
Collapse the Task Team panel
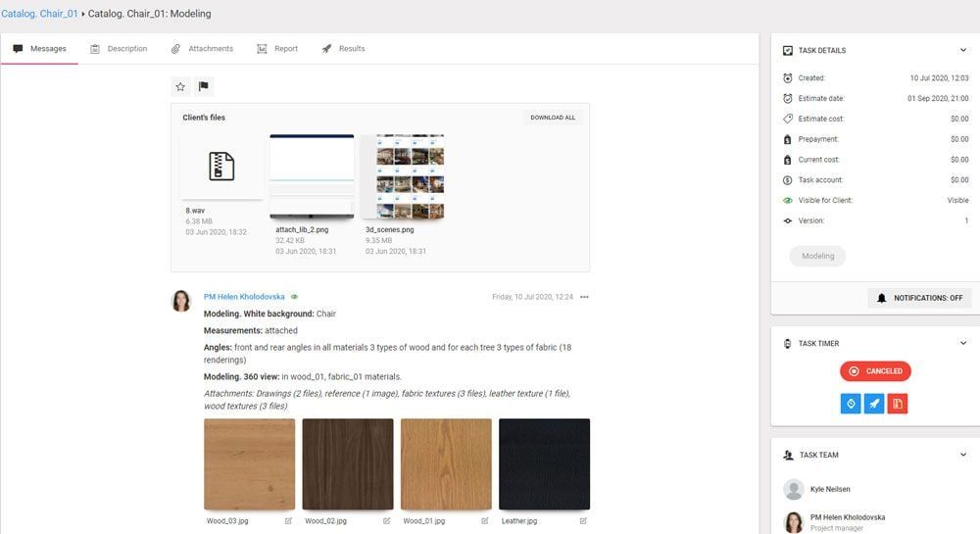click(963, 456)
